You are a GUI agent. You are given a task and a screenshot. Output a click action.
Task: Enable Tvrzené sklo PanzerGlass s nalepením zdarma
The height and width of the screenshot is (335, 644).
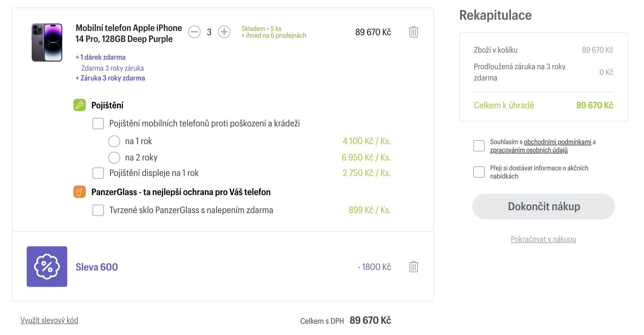98,210
